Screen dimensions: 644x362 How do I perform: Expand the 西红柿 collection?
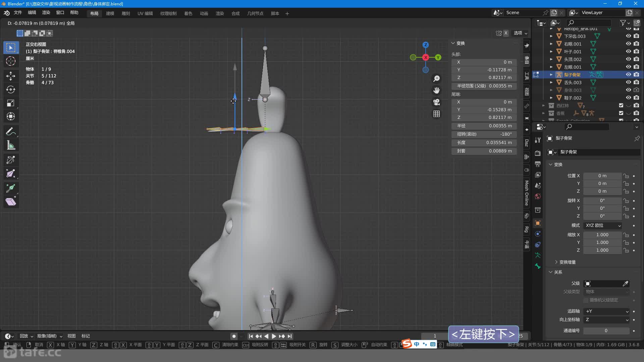(544, 105)
